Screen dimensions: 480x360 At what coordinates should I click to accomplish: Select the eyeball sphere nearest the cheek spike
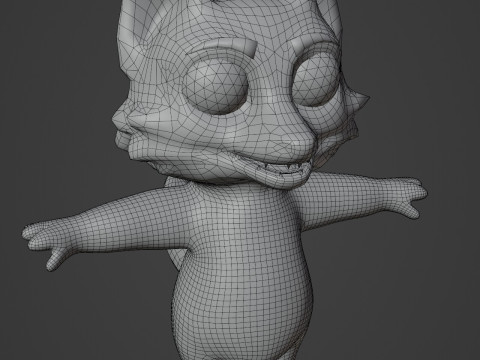[x=316, y=79]
